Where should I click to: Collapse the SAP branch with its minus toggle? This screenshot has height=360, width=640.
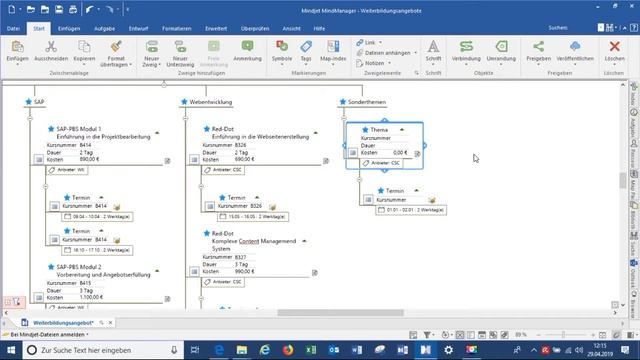[x=30, y=118]
